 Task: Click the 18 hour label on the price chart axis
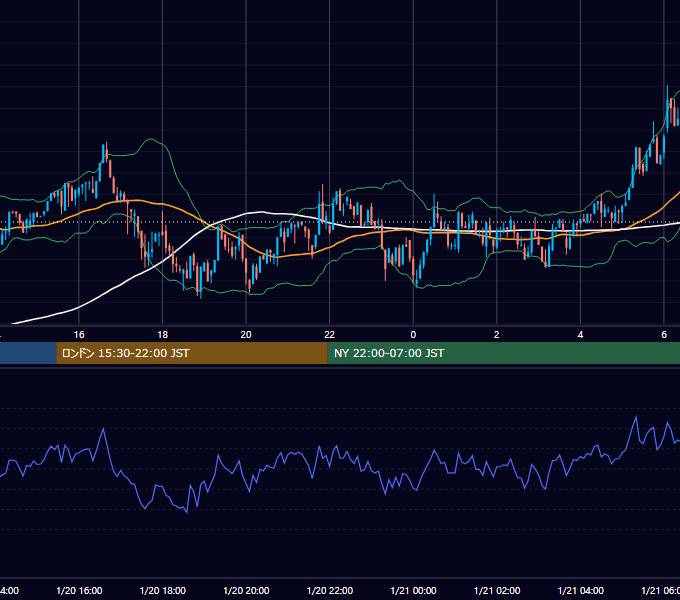point(163,335)
